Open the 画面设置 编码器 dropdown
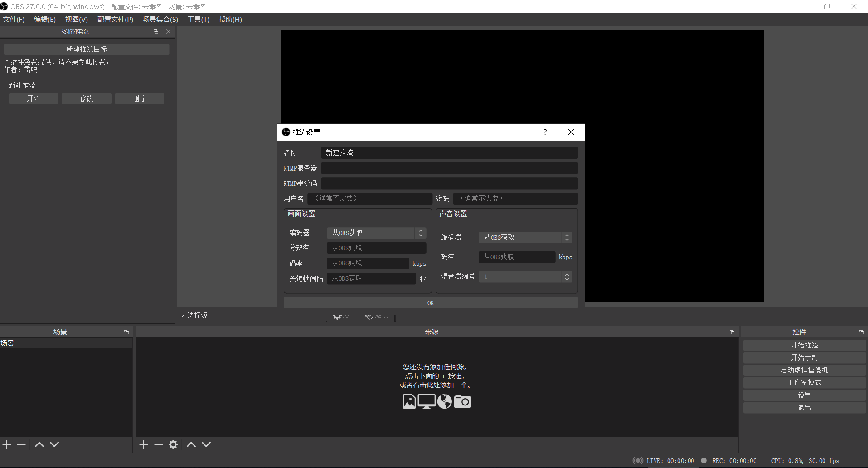This screenshot has width=868, height=468. point(421,233)
